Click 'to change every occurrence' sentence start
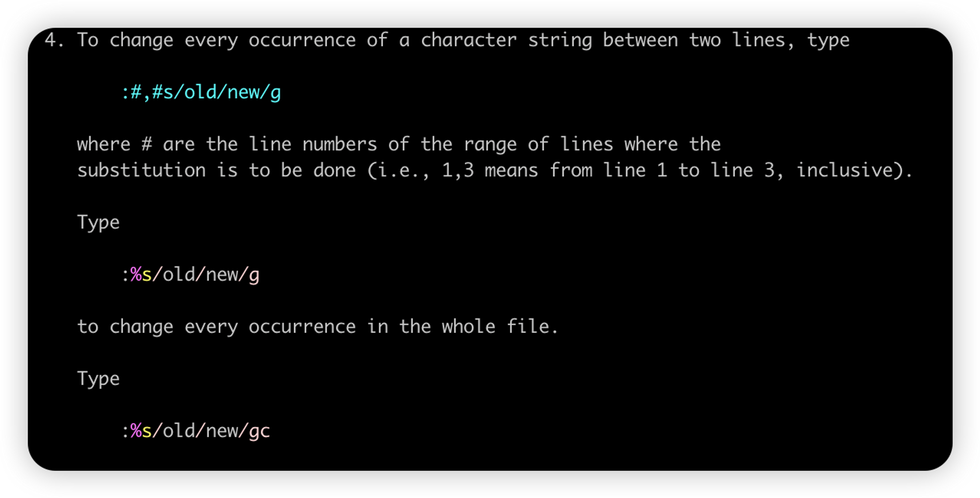Viewport: 980px width, 498px height. click(216, 327)
